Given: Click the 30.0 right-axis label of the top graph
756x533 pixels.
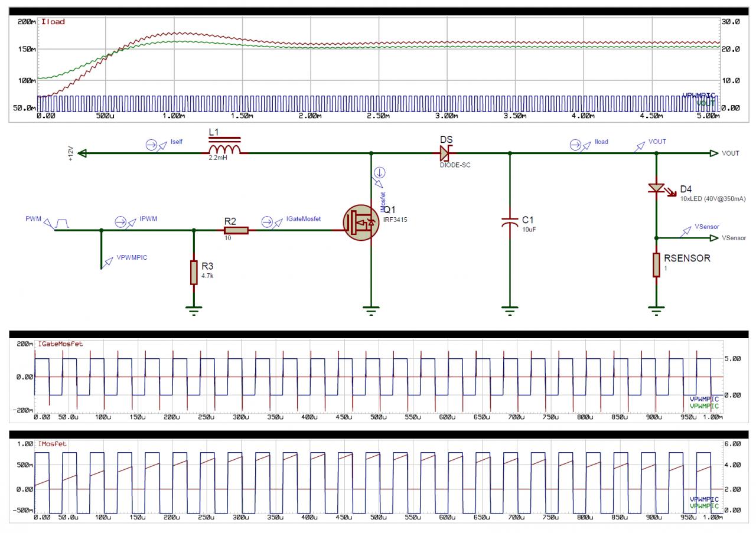Looking at the screenshot, I should [731, 21].
